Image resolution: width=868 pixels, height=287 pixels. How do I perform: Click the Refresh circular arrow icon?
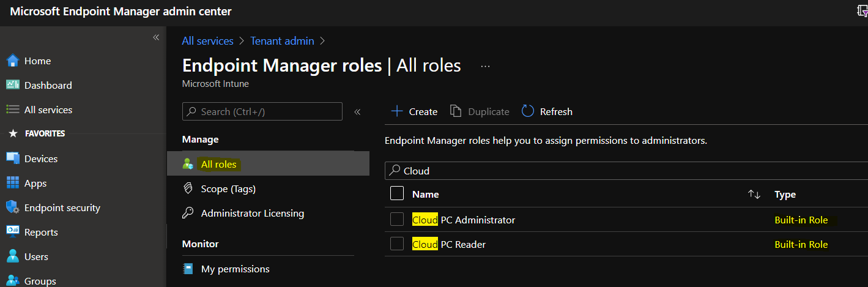[x=528, y=111]
